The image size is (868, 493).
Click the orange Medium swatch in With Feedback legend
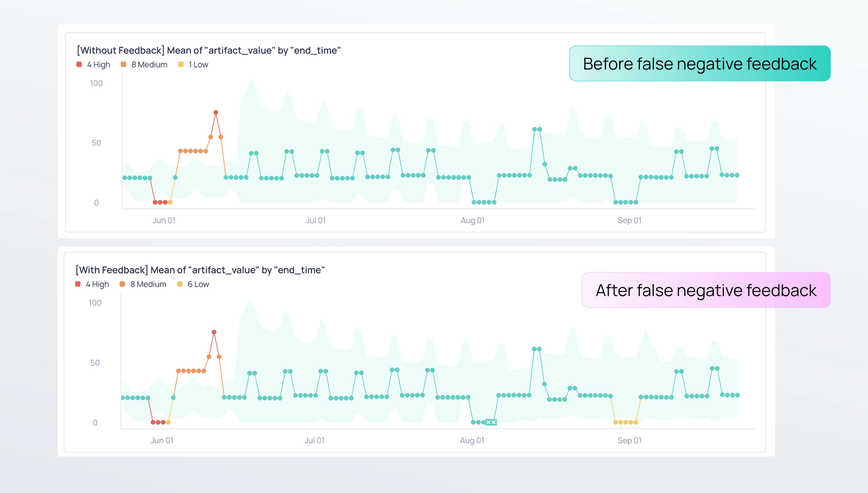click(122, 284)
